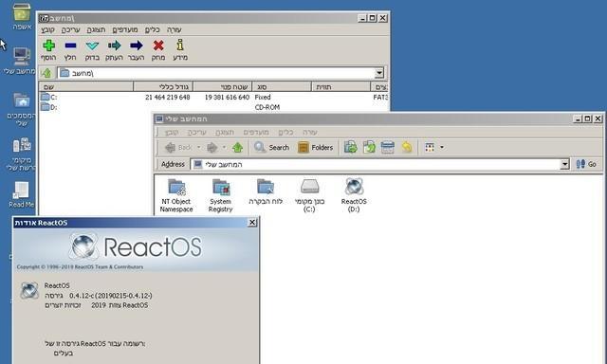Click the yellow Undo icon in explorer toolbar
The height and width of the screenshot is (364, 607).
(407, 147)
